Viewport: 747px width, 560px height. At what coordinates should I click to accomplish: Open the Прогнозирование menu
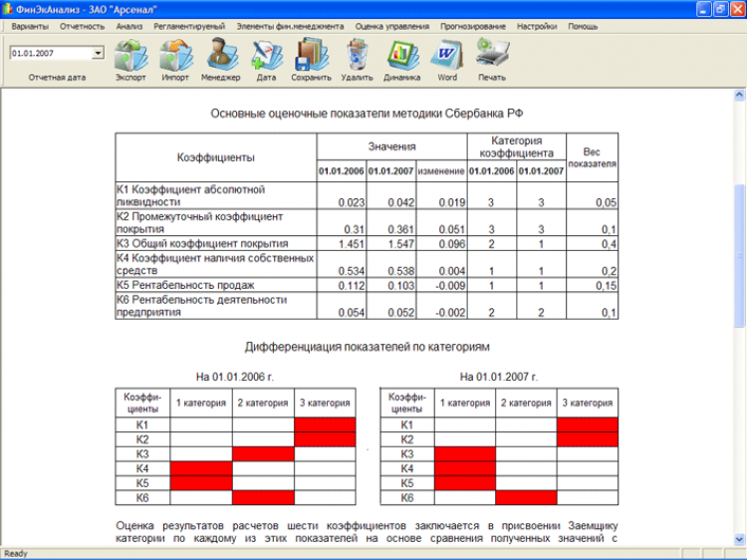(x=473, y=27)
